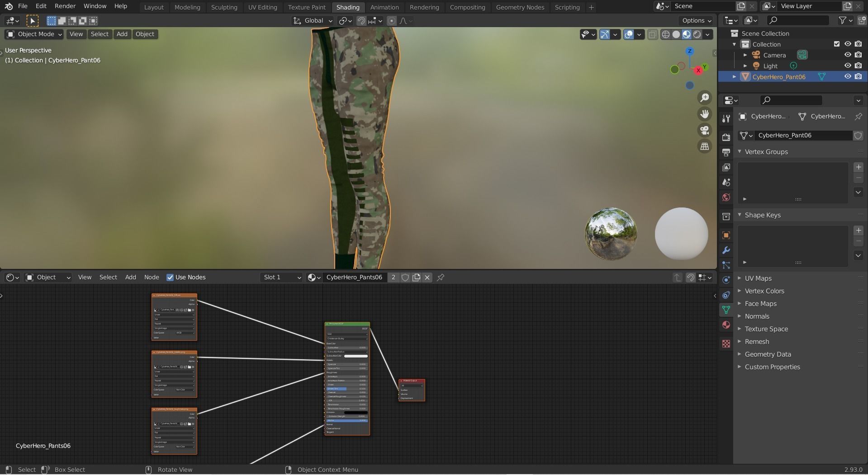The image size is (868, 475).
Task: Open the Object Mode dropdown
Action: (x=34, y=34)
